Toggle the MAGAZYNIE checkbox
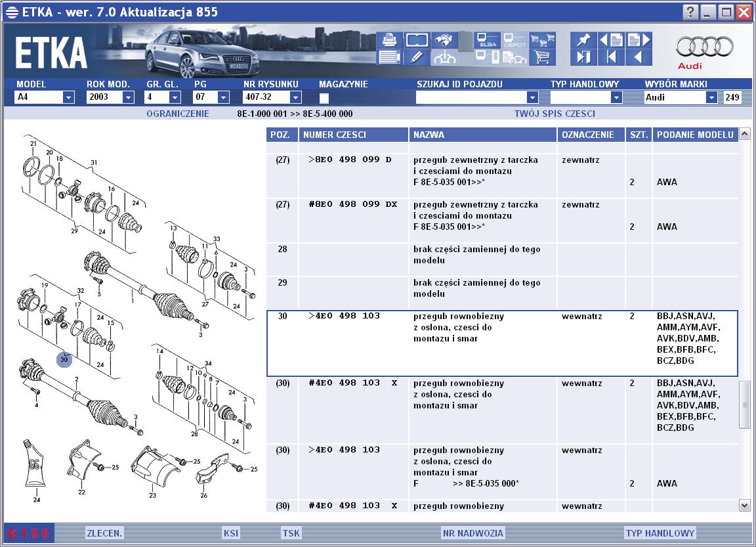 (324, 98)
